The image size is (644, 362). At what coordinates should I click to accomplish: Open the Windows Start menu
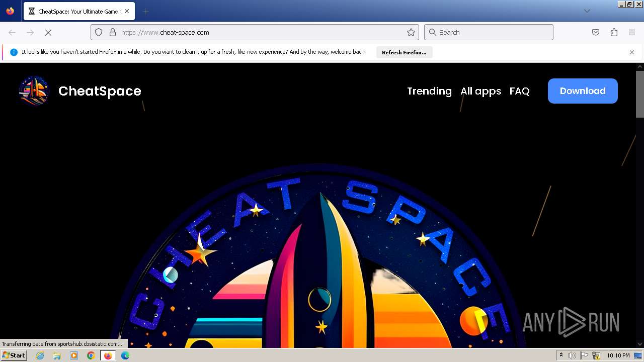14,355
